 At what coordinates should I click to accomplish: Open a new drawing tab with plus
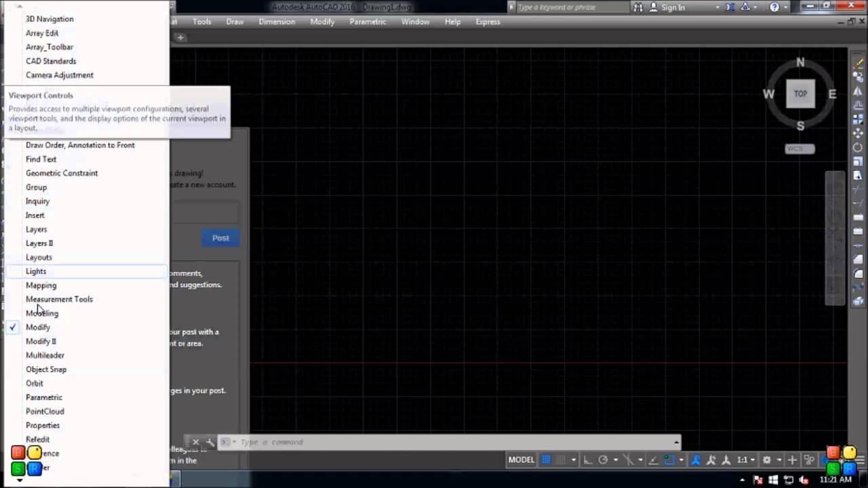[180, 37]
